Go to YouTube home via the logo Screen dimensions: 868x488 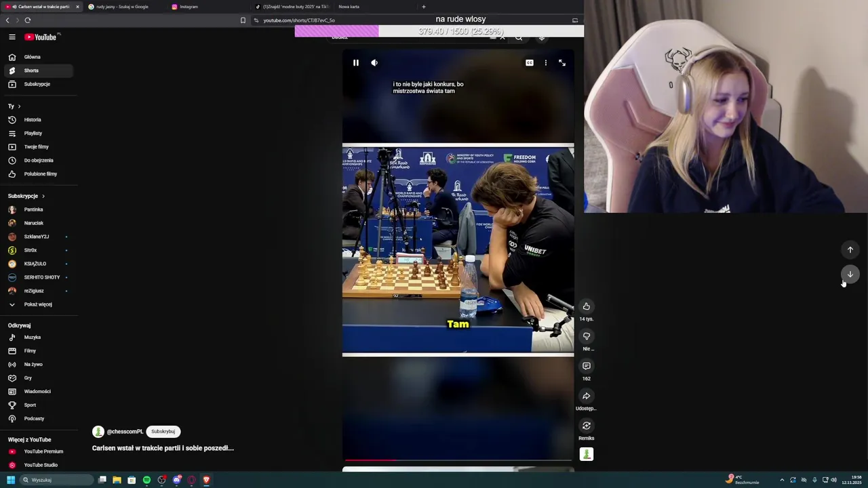pos(41,37)
